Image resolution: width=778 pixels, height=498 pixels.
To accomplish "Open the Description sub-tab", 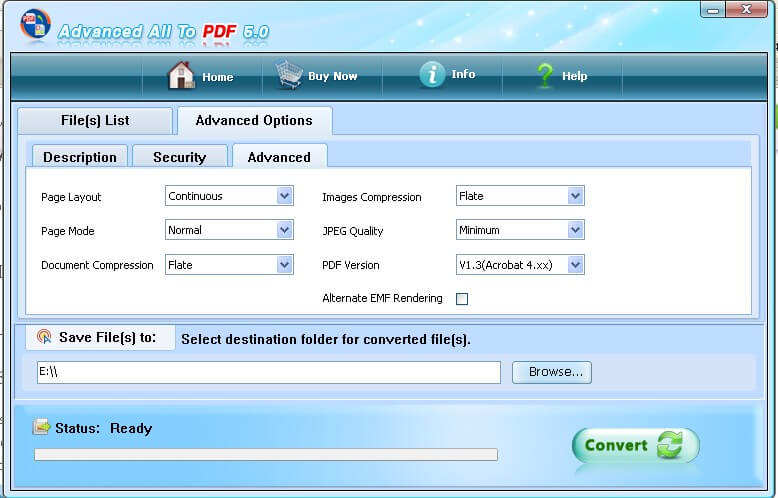I will tap(80, 157).
